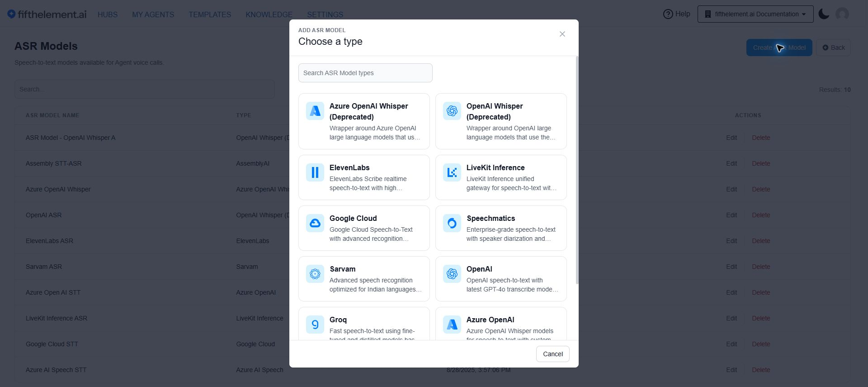
Task: Click the 'Results: 10' count text
Action: pos(835,90)
